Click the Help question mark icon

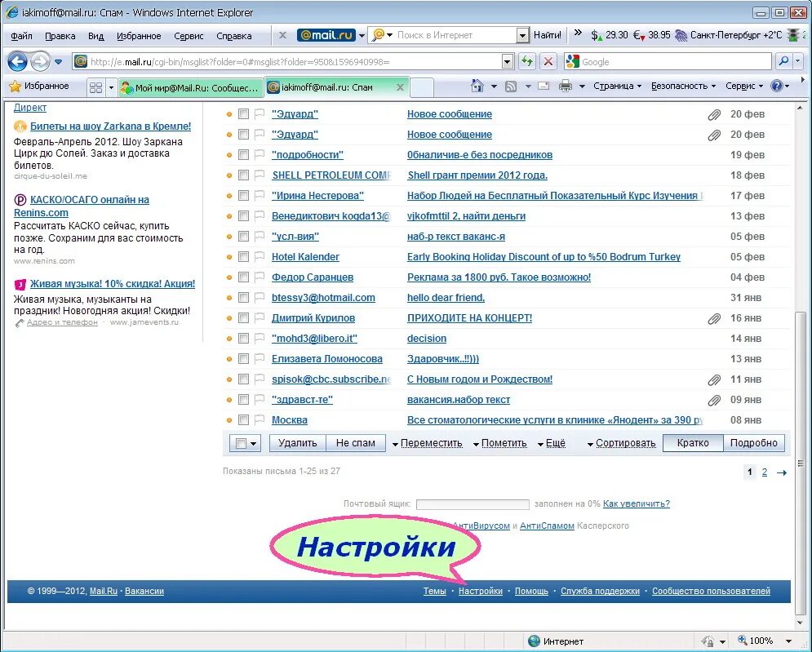pyautogui.click(x=776, y=86)
